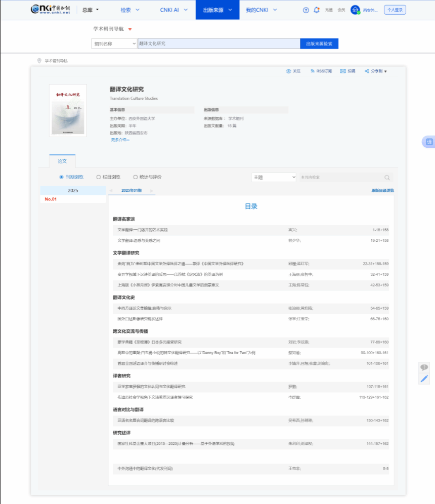435x504 pixels.
Task: Select the 2025年01期 issue tab
Action: [132, 191]
